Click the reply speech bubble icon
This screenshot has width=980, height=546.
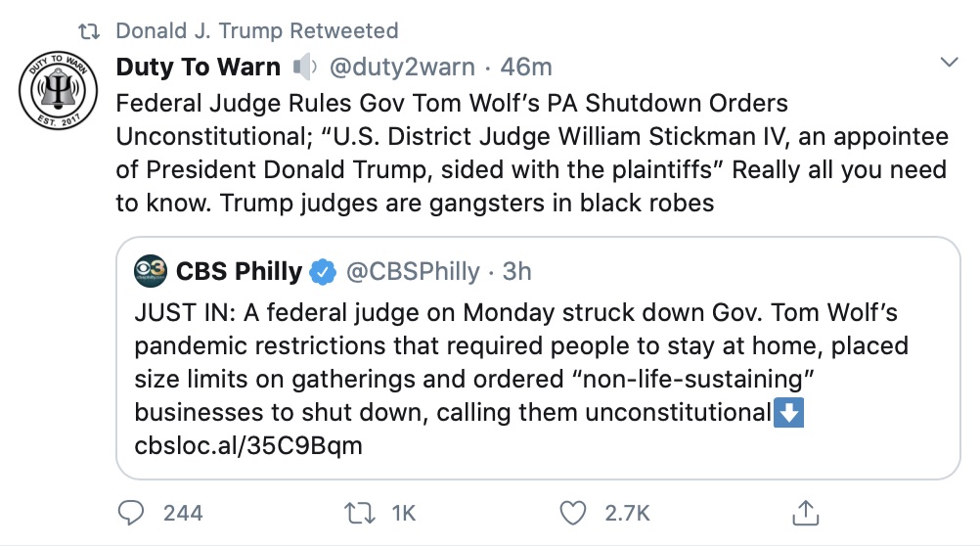coord(130,512)
